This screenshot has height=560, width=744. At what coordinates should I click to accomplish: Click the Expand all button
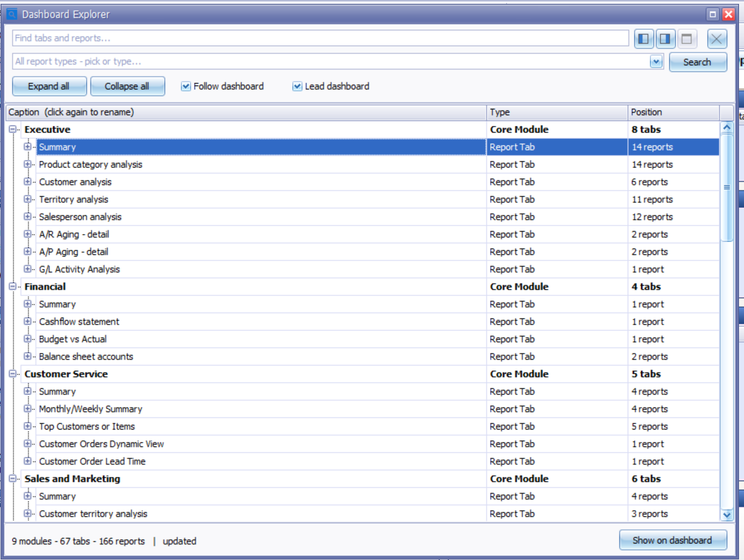pos(49,86)
